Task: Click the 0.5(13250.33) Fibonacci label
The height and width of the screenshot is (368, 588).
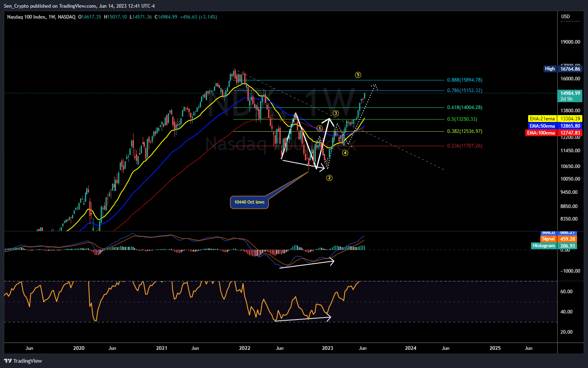Action: [462, 119]
